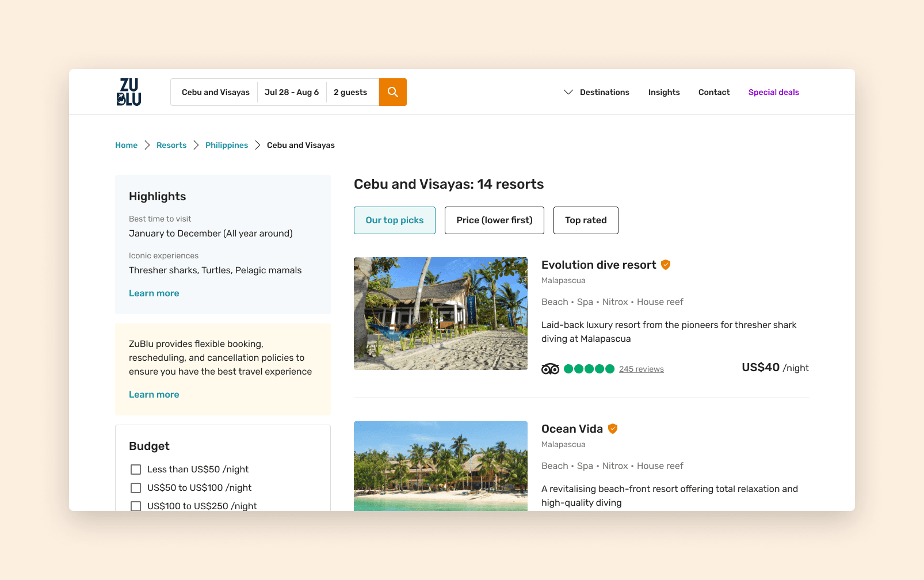Click the 245 reviews link

click(642, 369)
